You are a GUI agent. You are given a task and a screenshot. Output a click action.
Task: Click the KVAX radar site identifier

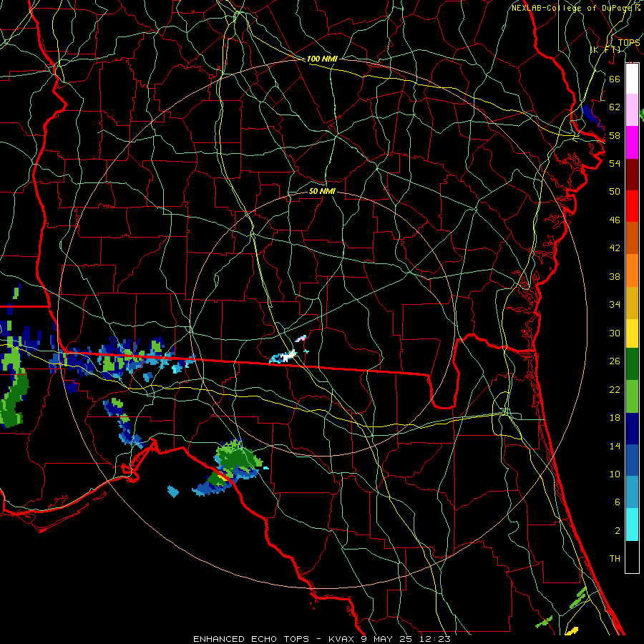[342, 639]
